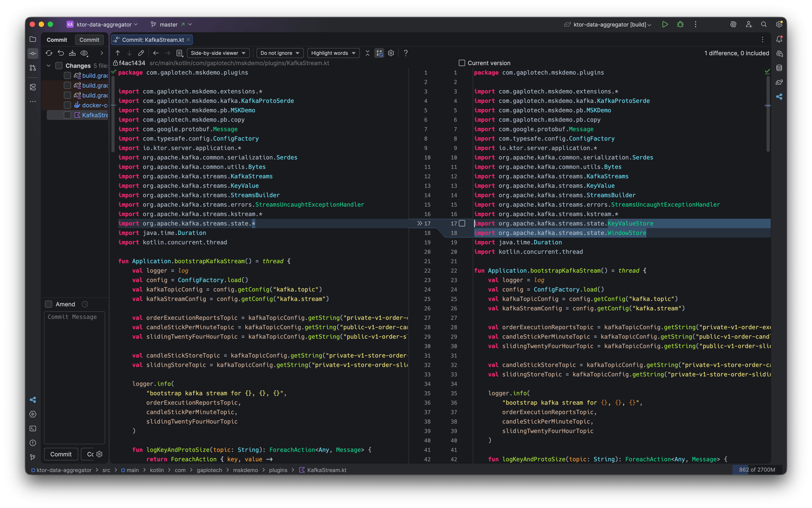This screenshot has width=812, height=508.
Task: Click the Commit Message input field
Action: (75, 378)
